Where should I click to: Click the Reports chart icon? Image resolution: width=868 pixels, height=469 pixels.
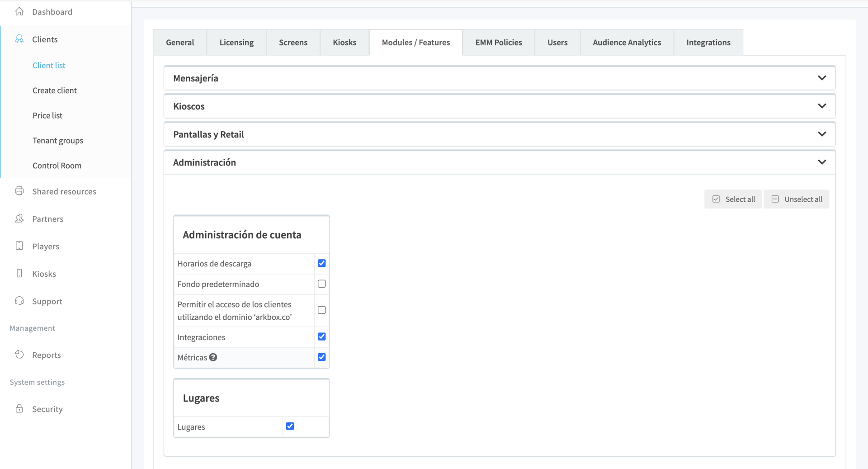(19, 355)
